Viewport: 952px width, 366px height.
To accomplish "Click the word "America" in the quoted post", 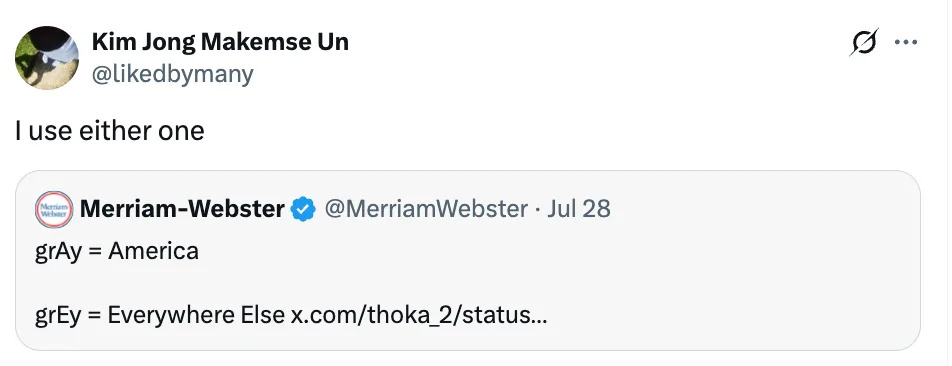I will 154,251.
